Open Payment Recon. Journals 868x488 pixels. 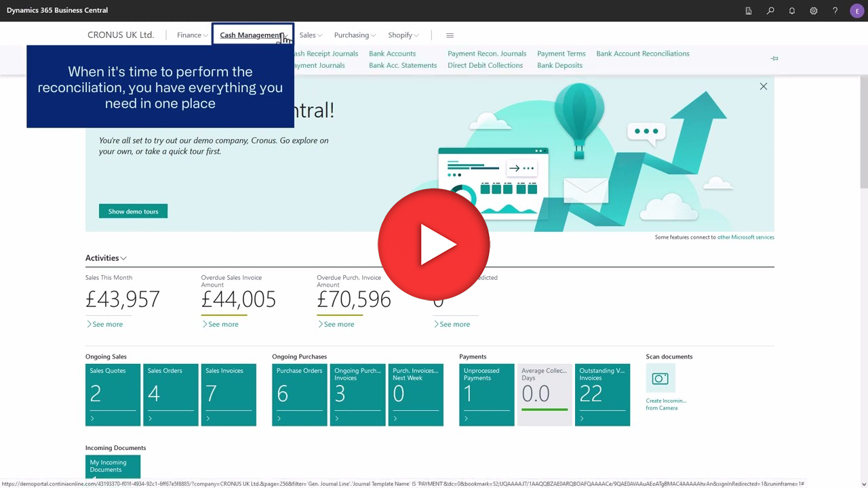tap(487, 54)
